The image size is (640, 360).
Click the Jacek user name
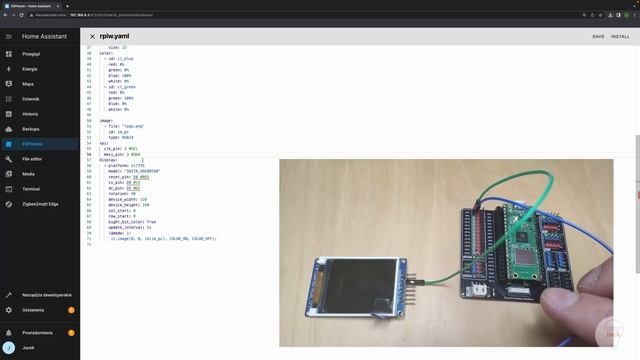(x=28, y=348)
